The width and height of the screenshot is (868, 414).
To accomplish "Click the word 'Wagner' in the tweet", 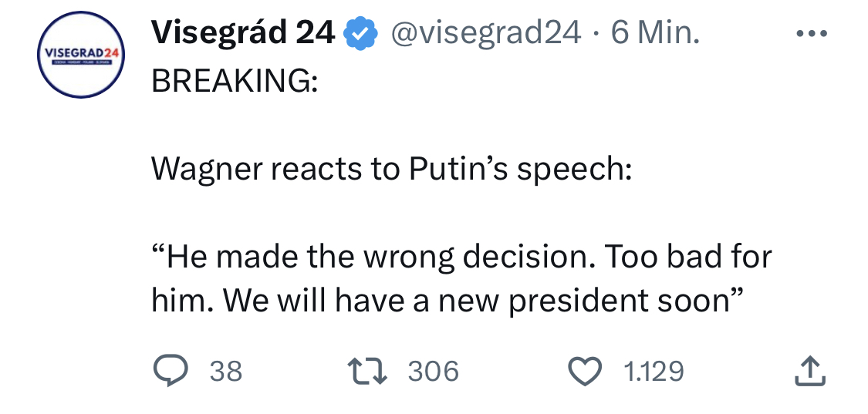I will tap(204, 169).
